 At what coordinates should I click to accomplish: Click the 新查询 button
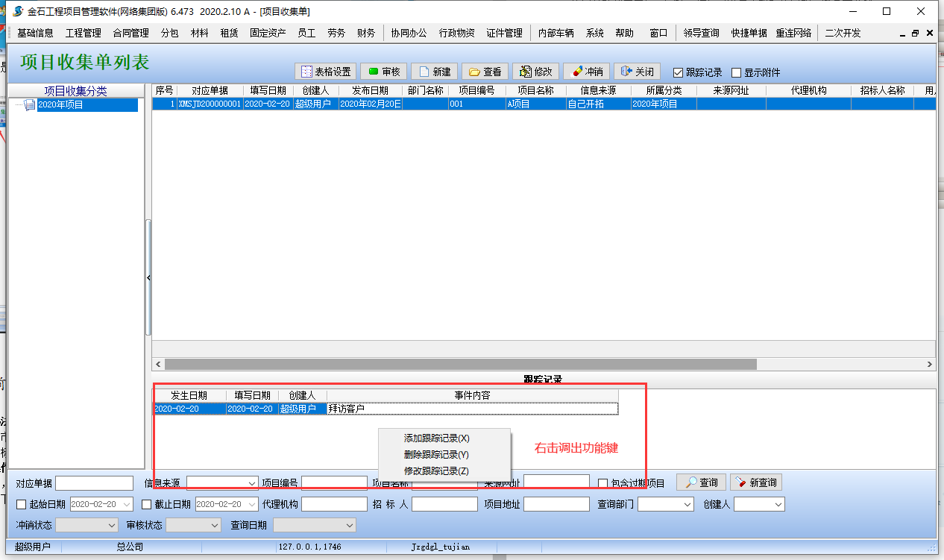pyautogui.click(x=756, y=483)
